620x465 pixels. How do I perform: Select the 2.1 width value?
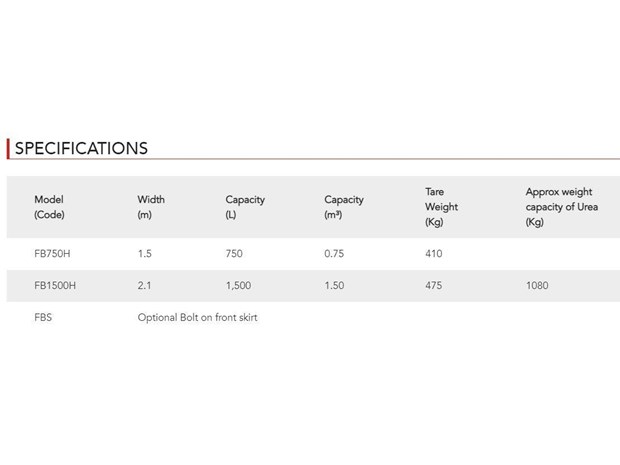(144, 285)
